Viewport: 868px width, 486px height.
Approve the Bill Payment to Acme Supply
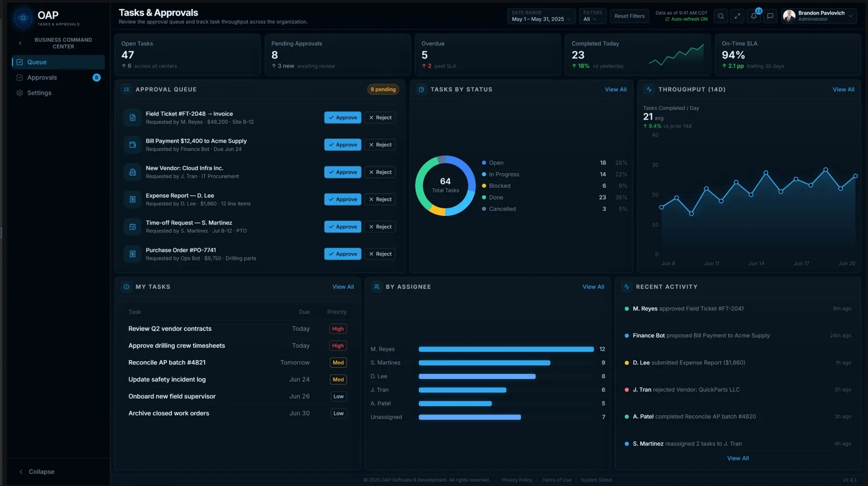(343, 145)
